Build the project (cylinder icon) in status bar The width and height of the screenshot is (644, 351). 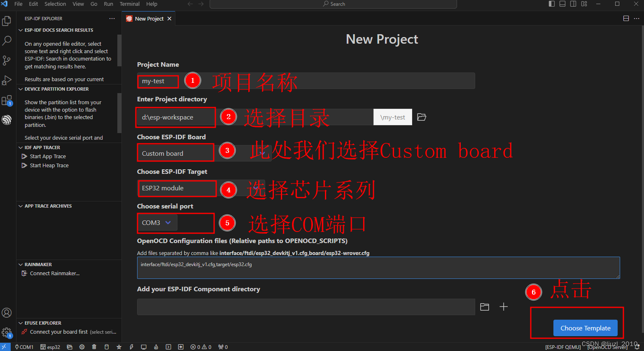pyautogui.click(x=107, y=347)
